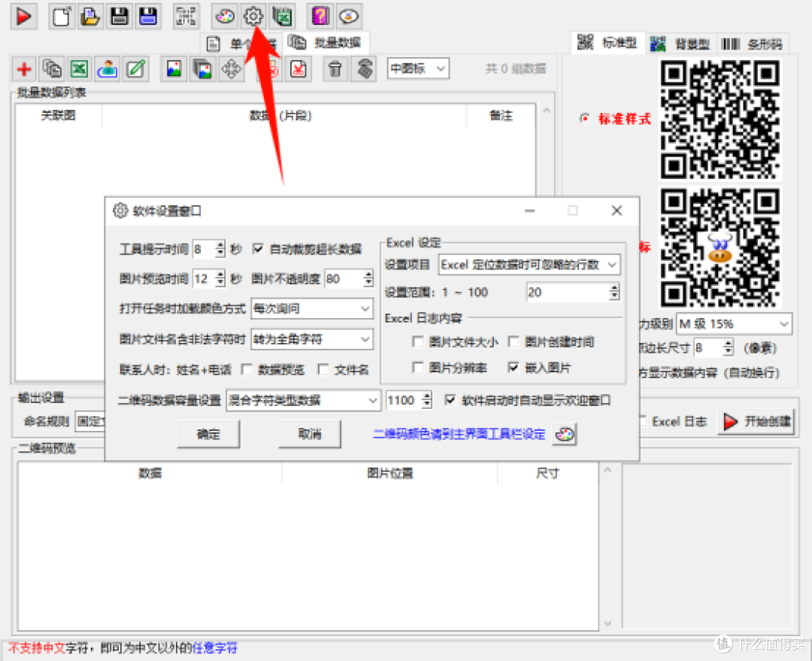Open software settings gear icon

point(253,16)
